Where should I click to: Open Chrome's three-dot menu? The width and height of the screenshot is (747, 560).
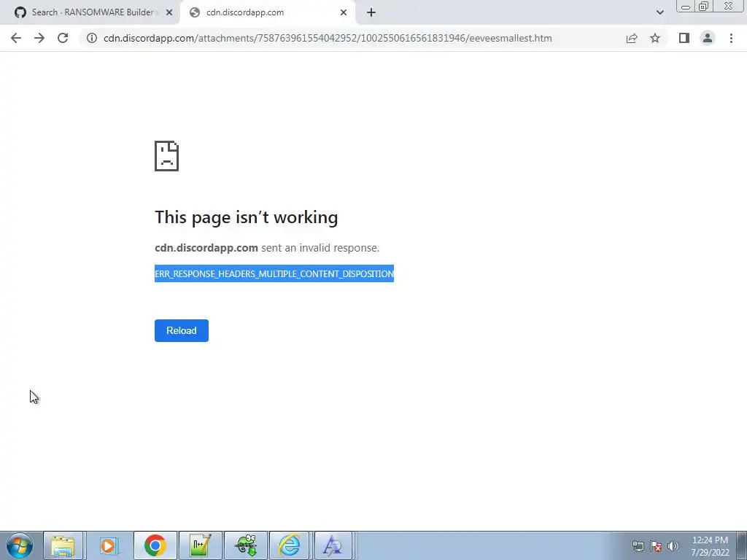coord(731,38)
